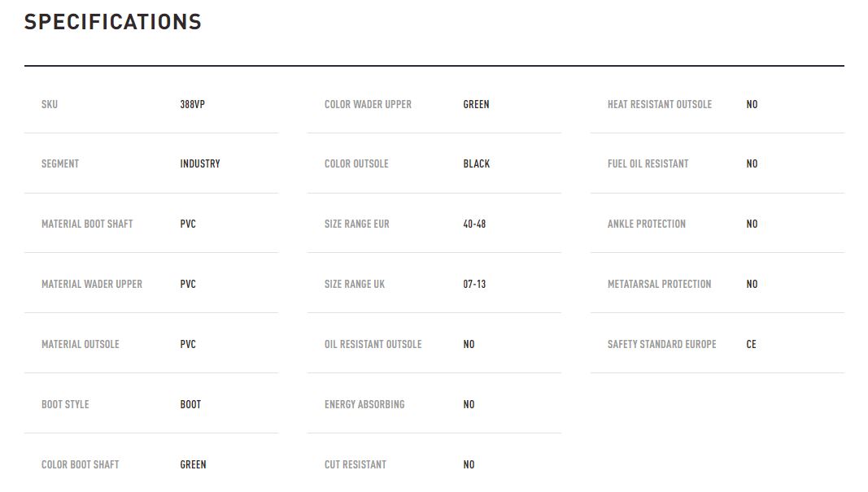Select GREEN value for Color Boot Shaft
868x492 pixels.
coord(193,465)
